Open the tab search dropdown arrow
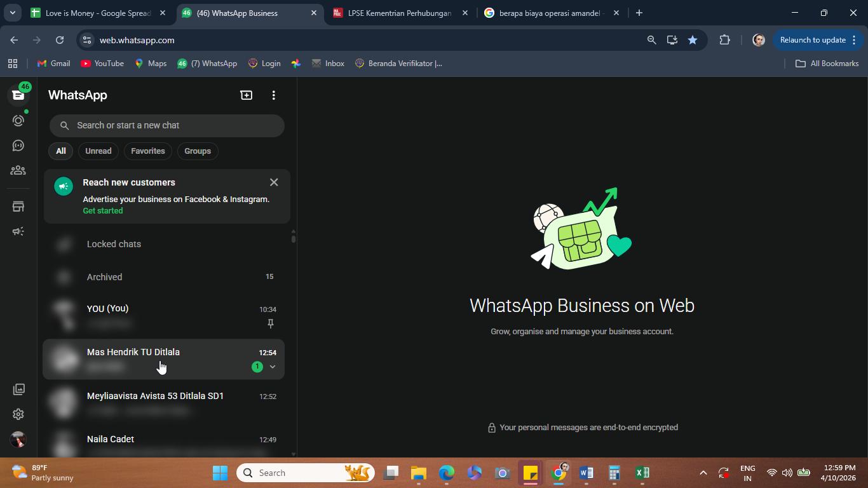868x488 pixels. tap(12, 13)
